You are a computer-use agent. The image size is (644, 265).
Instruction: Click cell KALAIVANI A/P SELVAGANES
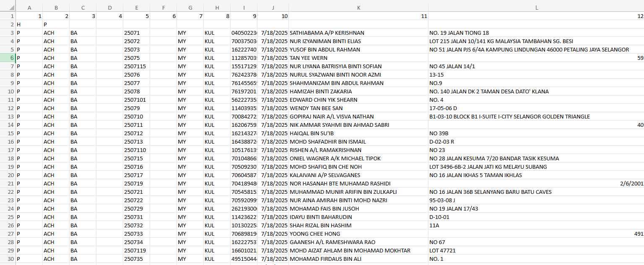[358, 175]
